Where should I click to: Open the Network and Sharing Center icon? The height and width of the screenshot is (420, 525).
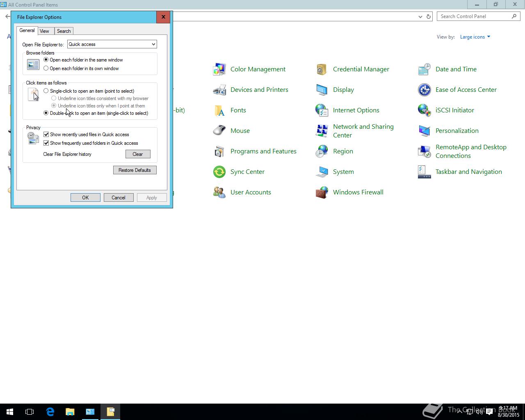tap(322, 131)
